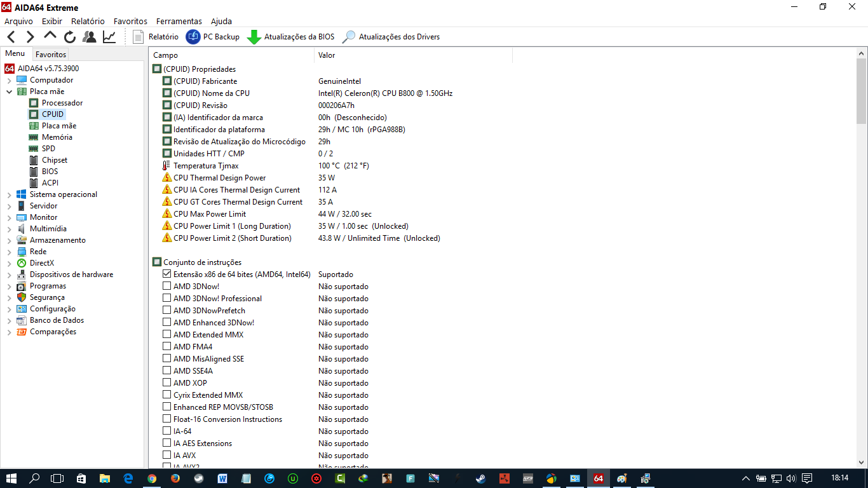Click the Campo column header
The height and width of the screenshot is (488, 868).
pyautogui.click(x=232, y=55)
